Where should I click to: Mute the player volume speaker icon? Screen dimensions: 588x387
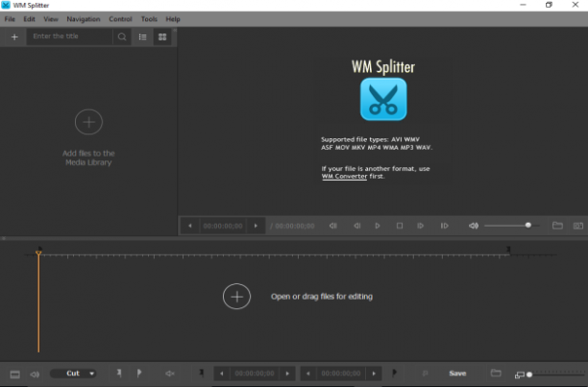474,226
